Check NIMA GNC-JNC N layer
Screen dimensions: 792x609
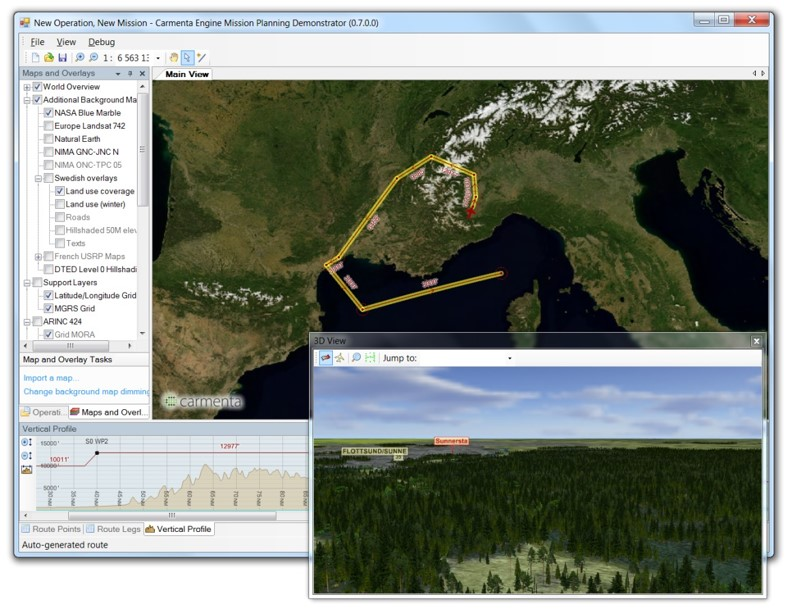click(48, 152)
